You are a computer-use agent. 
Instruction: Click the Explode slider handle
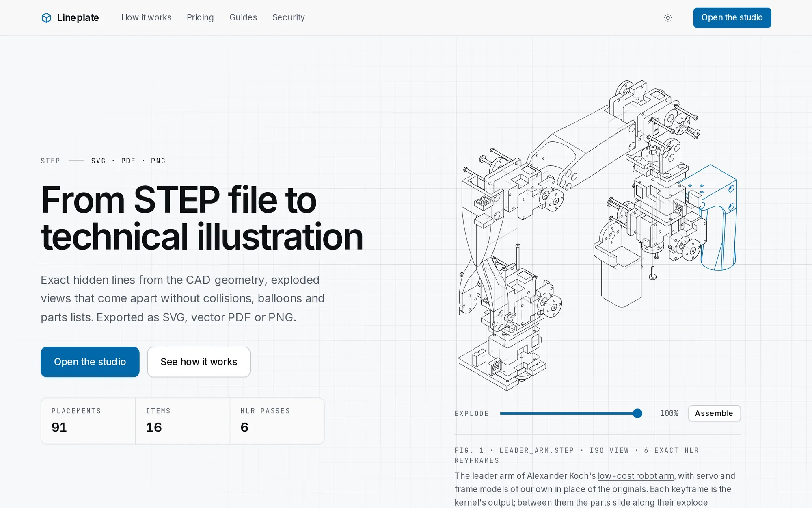pyautogui.click(x=637, y=413)
